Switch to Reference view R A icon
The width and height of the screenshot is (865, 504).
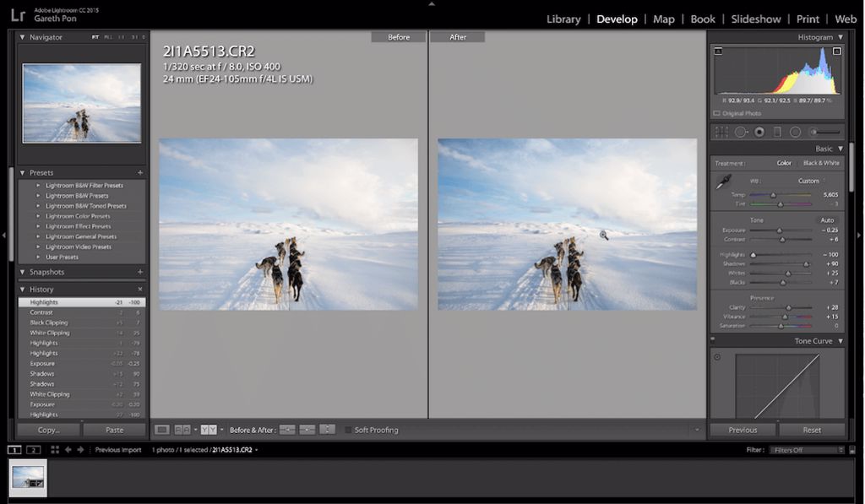pos(182,430)
